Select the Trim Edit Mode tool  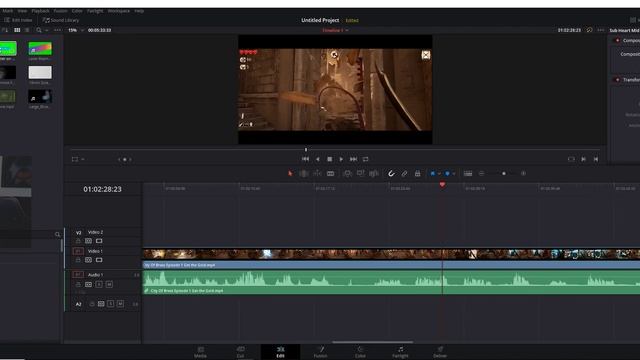[304, 173]
